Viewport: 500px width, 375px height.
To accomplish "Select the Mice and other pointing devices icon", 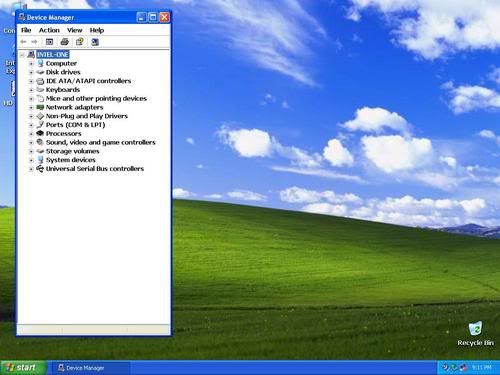I will coord(40,98).
